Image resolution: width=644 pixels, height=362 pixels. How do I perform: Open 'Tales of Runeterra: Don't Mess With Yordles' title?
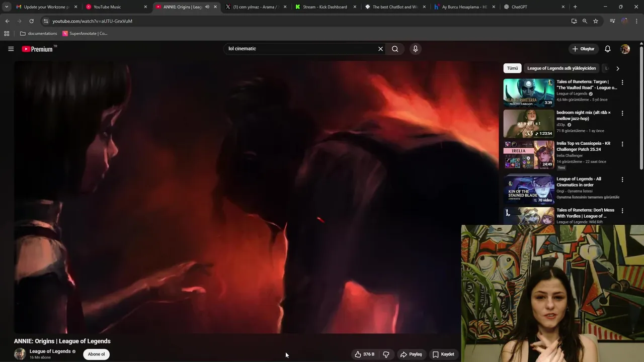click(585, 213)
